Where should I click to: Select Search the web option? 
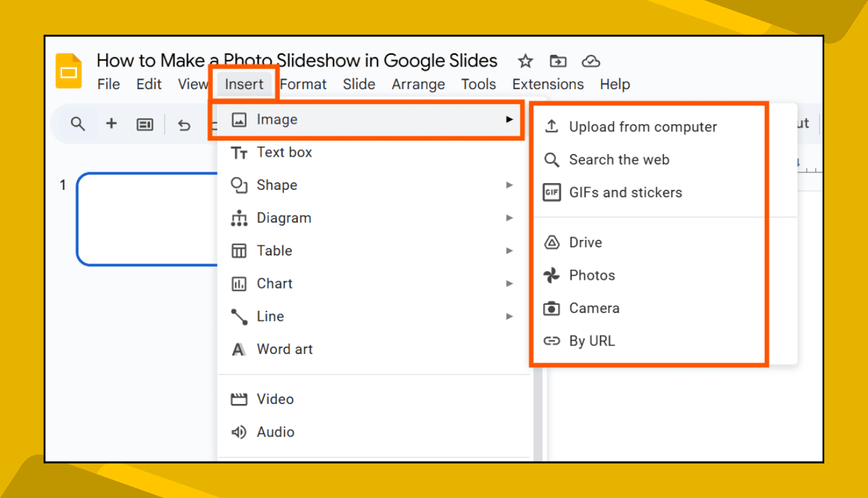pyautogui.click(x=619, y=159)
